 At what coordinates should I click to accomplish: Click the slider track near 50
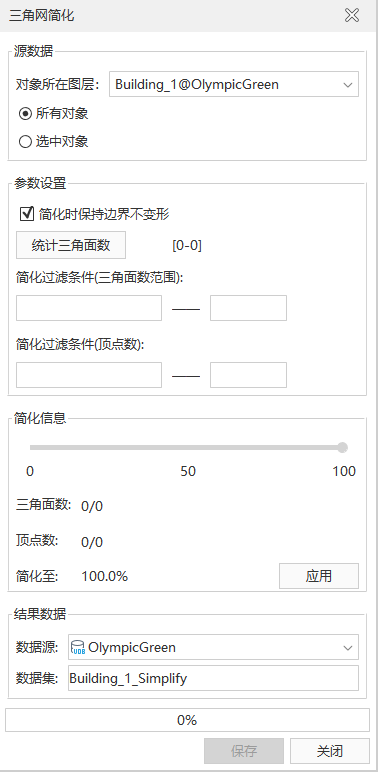point(187,448)
